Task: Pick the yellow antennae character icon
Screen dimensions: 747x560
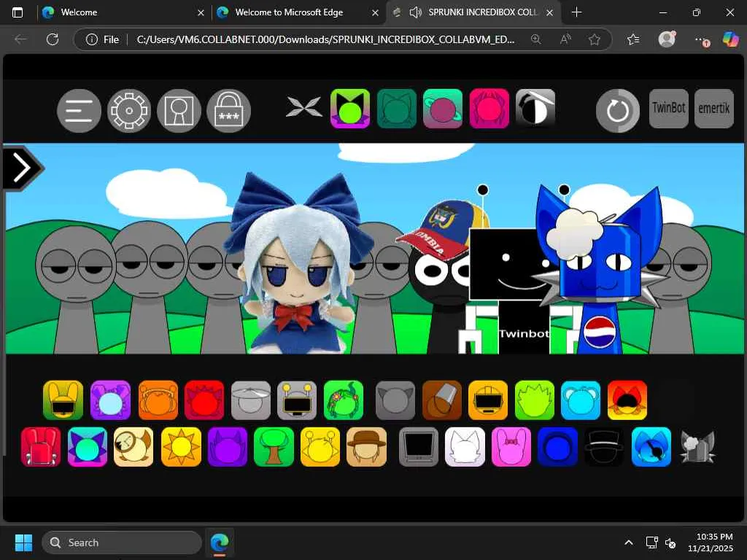Action: (321, 447)
